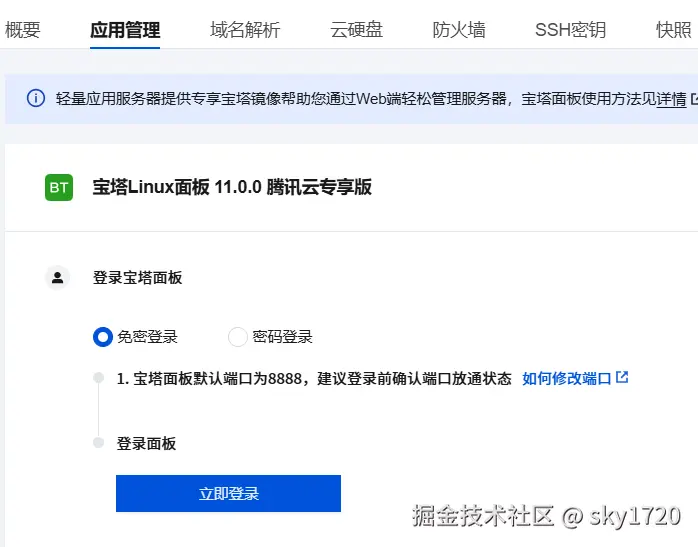Image resolution: width=698 pixels, height=547 pixels.
Task: Click the info circle icon in banner
Action: pos(36,98)
